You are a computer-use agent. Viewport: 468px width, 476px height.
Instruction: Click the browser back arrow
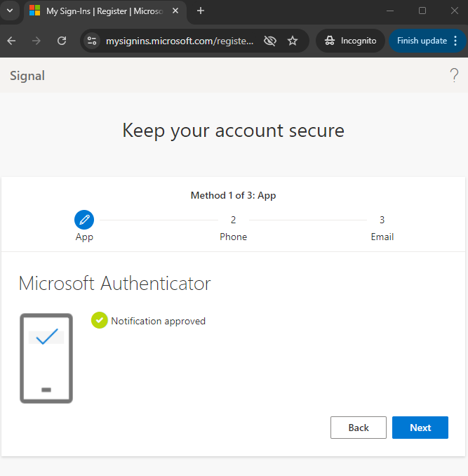pyautogui.click(x=11, y=41)
